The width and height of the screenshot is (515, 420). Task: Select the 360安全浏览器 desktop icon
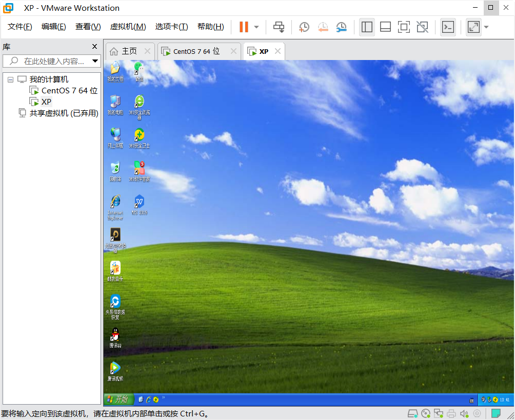coord(139,107)
